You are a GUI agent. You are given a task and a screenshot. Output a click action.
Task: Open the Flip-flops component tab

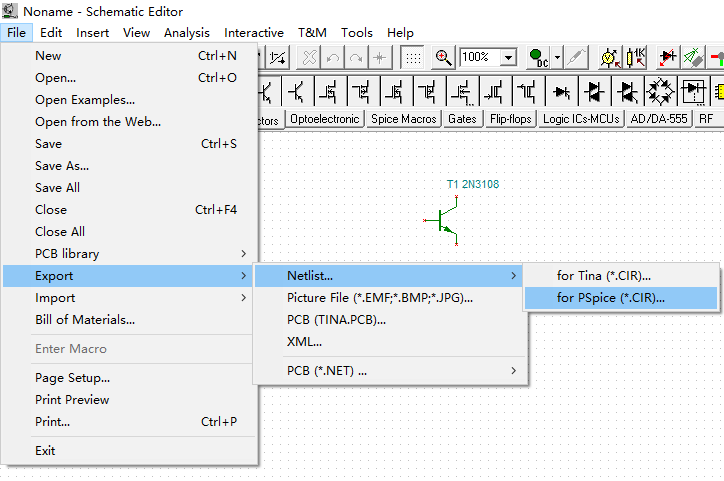pos(511,119)
